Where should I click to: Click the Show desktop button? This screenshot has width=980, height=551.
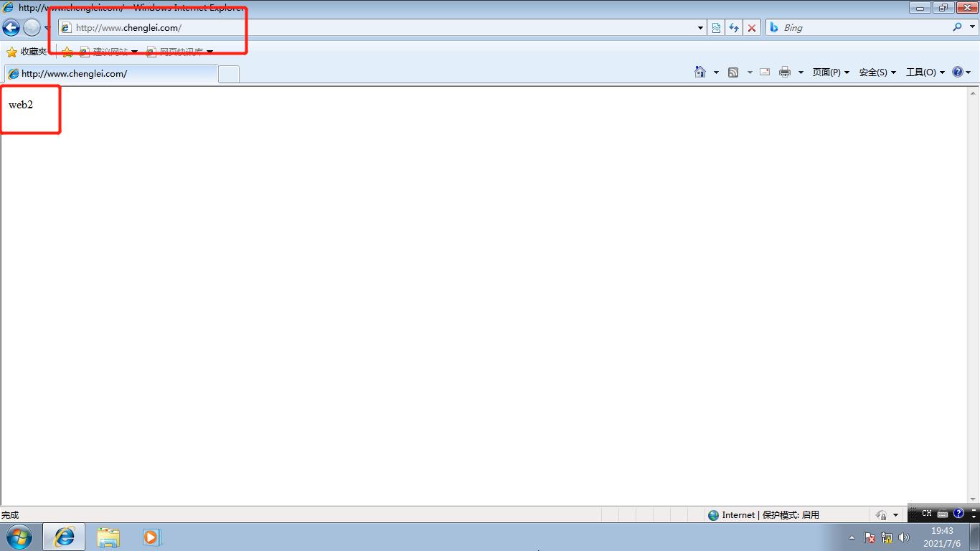(x=974, y=537)
